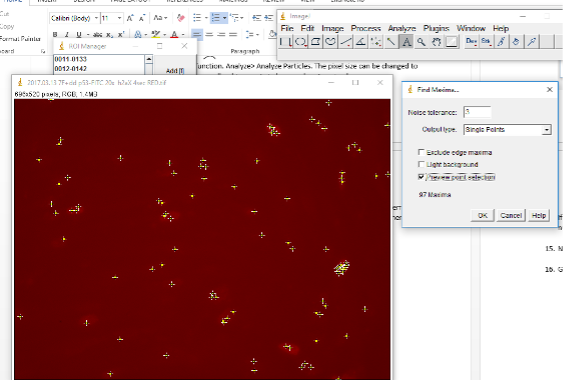This screenshot has width=564, height=380.
Task: Open the Stk stacks menu tool
Action: 486,42
